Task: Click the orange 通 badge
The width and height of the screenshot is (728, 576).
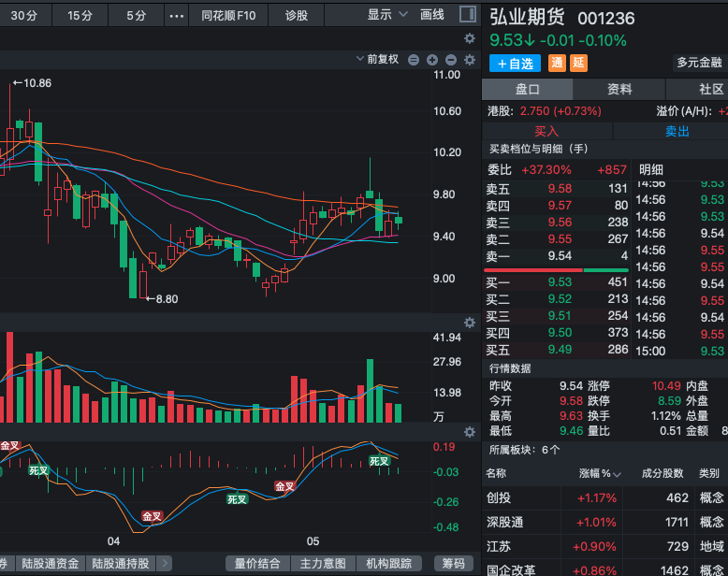Action: click(x=557, y=63)
